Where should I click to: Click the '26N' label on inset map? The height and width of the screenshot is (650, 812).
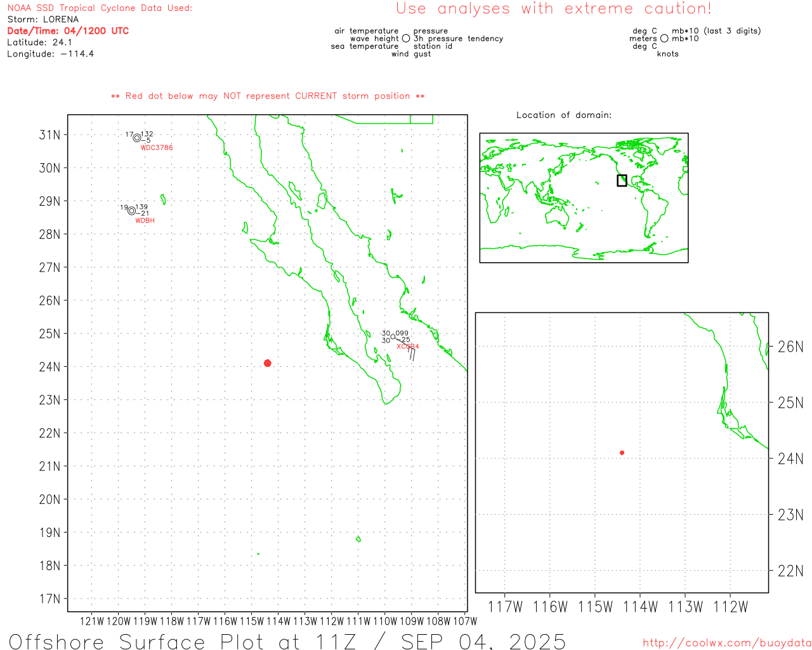[790, 347]
